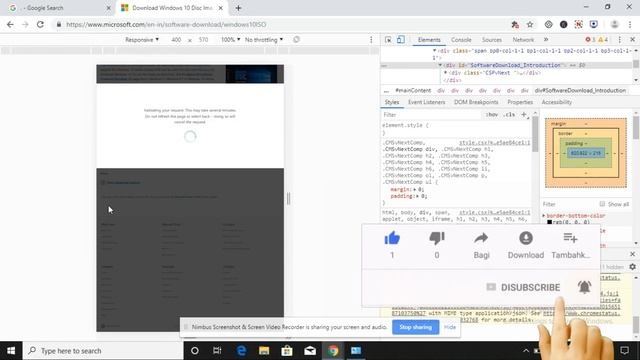Click the black color swatch for border-bottom-color

(549, 222)
